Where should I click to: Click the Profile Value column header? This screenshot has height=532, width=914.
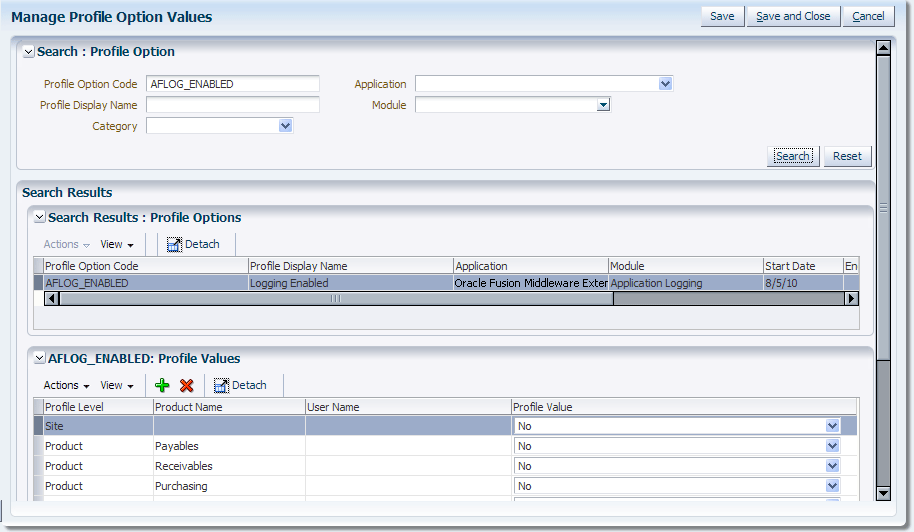[684, 407]
